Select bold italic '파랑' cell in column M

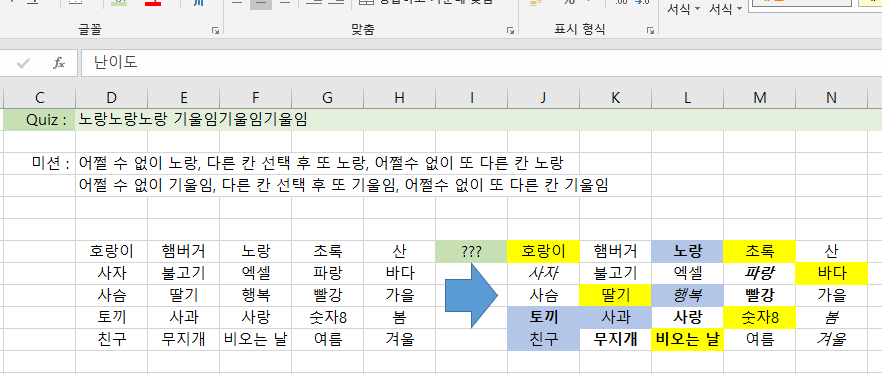(759, 273)
